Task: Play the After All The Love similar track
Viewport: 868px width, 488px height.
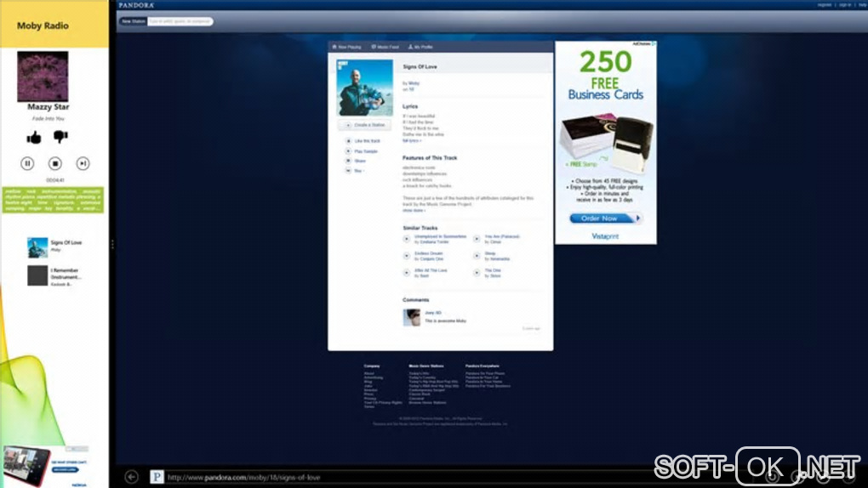Action: (406, 273)
